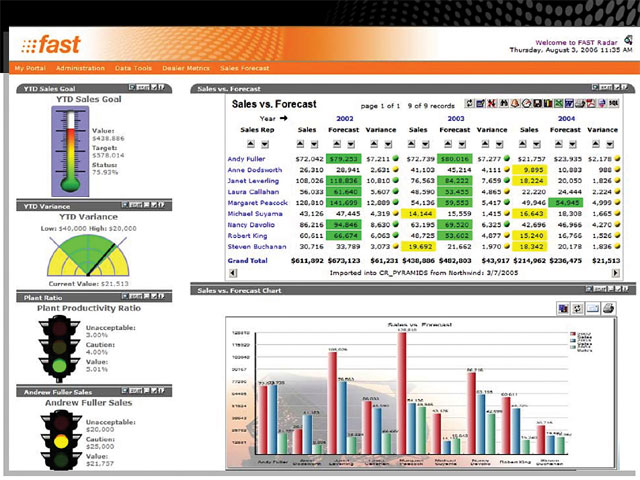Viewport: 640px width, 480px height.
Task: Open the Administration menu
Action: (x=80, y=68)
